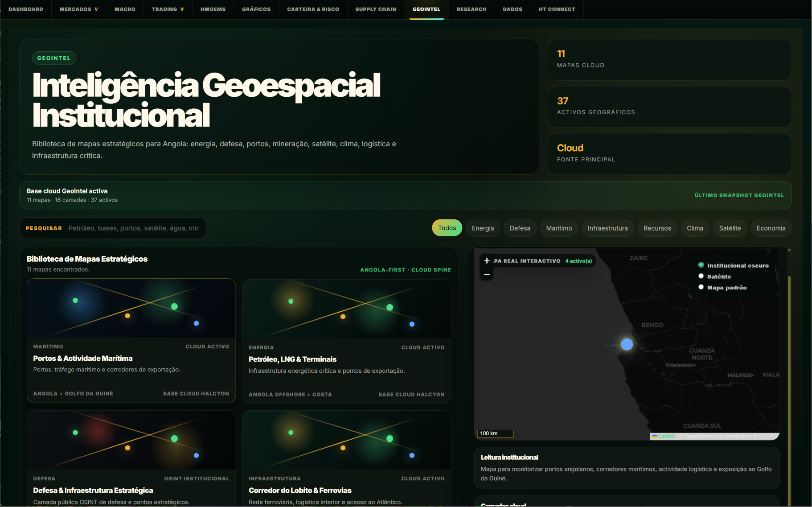Open Defesa & Infraestrutura Estratégica card
This screenshot has height=507, width=812.
click(x=131, y=458)
